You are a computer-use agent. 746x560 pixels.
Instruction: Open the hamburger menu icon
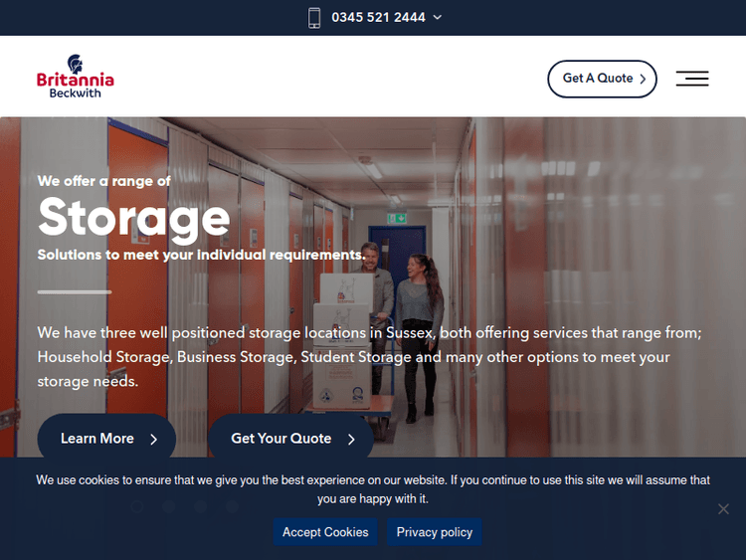click(692, 79)
